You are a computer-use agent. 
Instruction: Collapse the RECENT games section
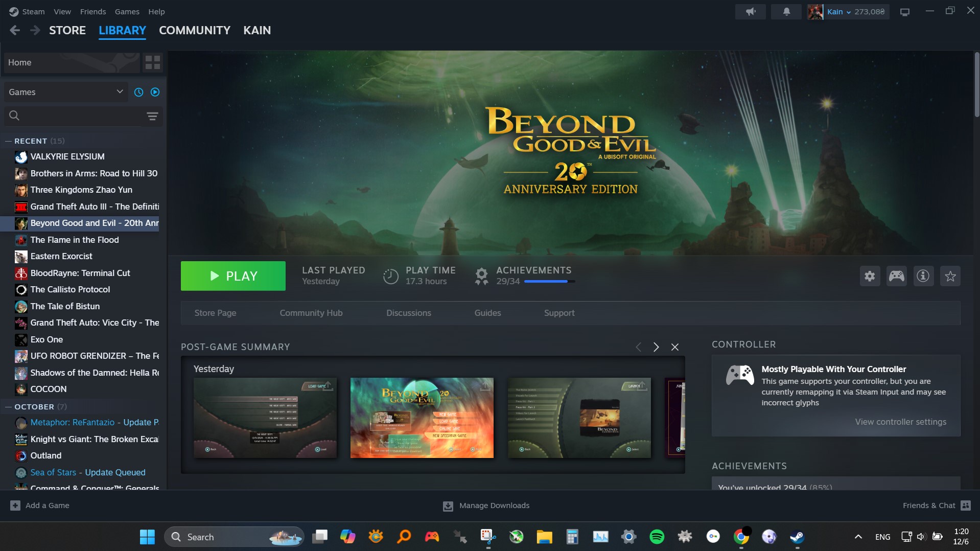click(8, 141)
